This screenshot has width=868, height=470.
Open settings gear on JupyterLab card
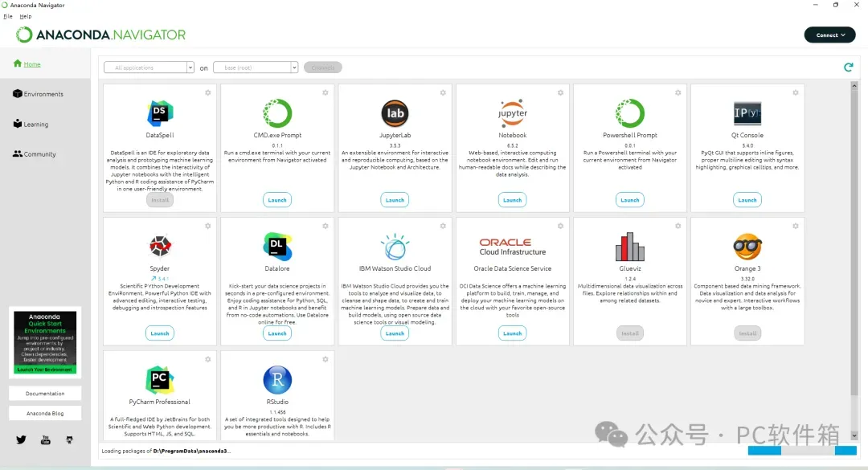[x=443, y=92]
